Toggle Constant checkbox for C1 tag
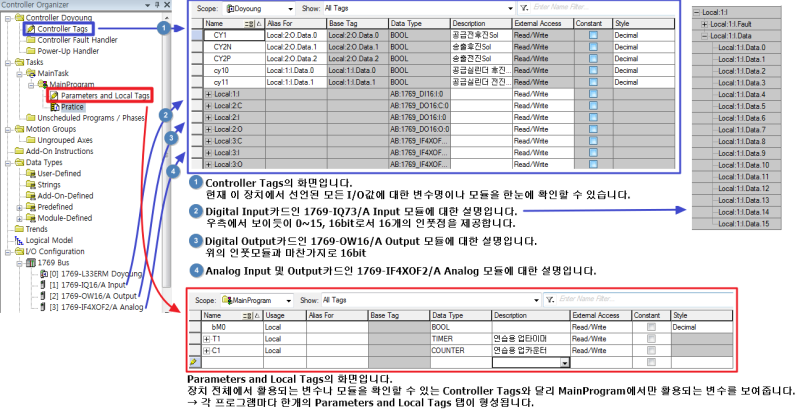 coord(651,350)
